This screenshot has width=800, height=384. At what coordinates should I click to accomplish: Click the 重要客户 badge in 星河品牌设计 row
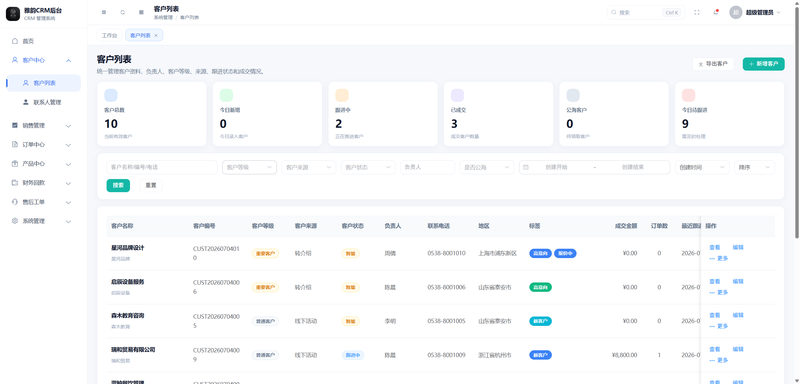(x=265, y=253)
